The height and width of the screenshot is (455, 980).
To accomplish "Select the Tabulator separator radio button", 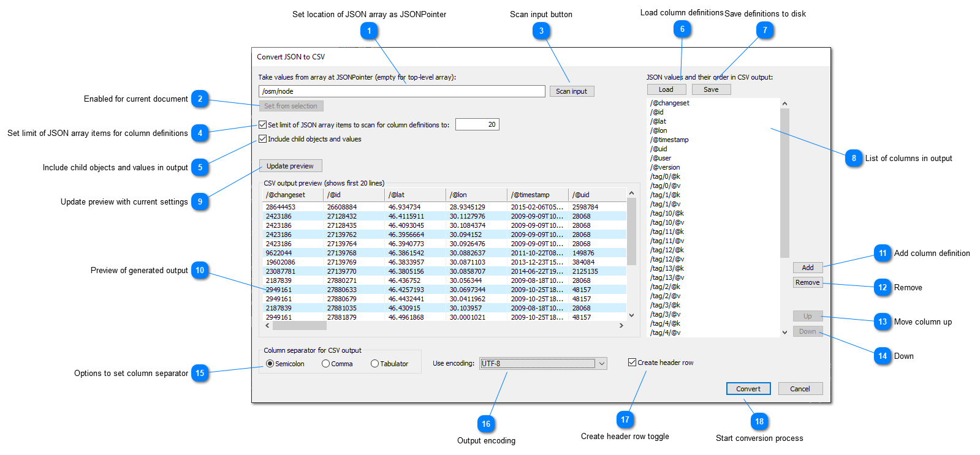I will pos(374,364).
